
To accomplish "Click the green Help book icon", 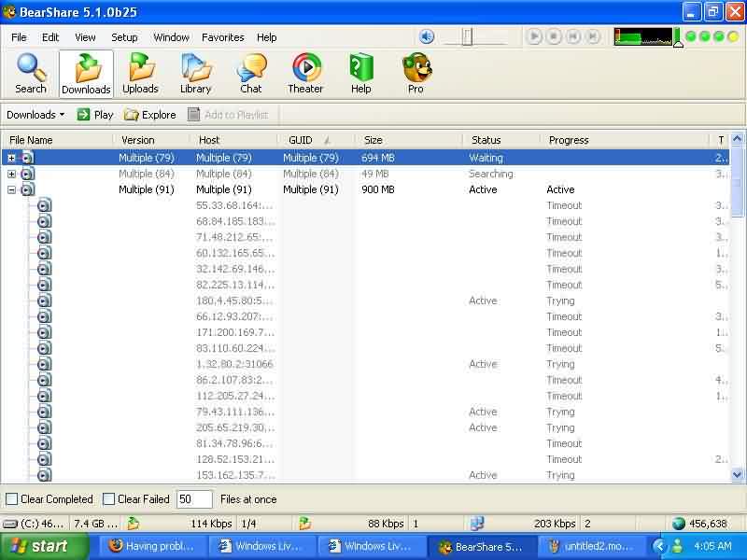I will [361, 68].
